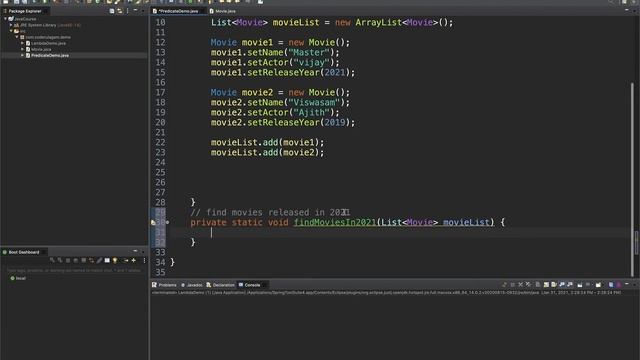Open Package Explorer view menu dots
The image size is (640, 360).
pyautogui.click(x=128, y=11)
